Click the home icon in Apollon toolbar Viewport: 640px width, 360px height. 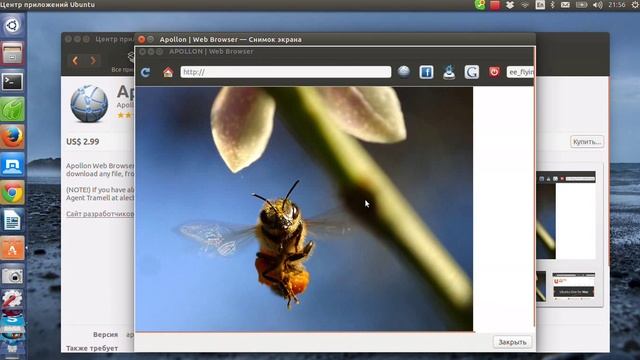(x=168, y=72)
